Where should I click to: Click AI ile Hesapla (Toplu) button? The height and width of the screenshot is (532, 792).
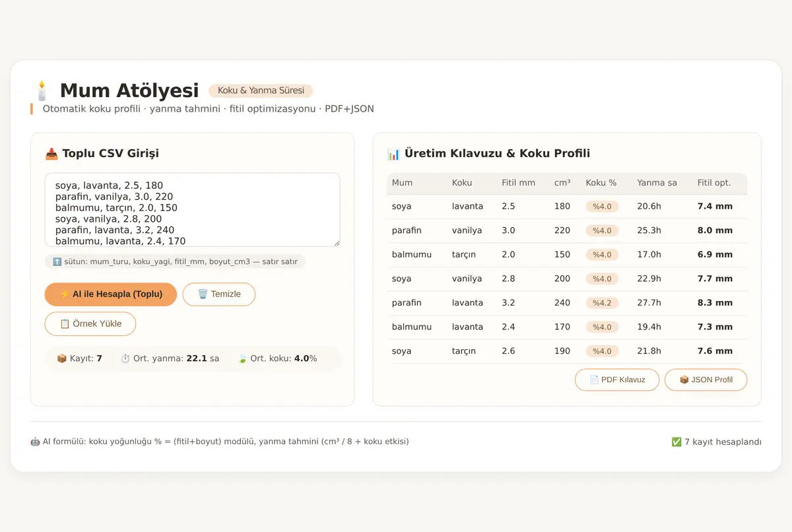pyautogui.click(x=111, y=294)
